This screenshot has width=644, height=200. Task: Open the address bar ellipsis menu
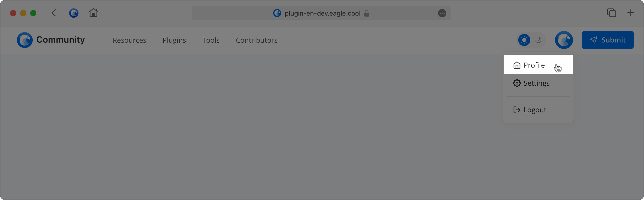tap(442, 13)
